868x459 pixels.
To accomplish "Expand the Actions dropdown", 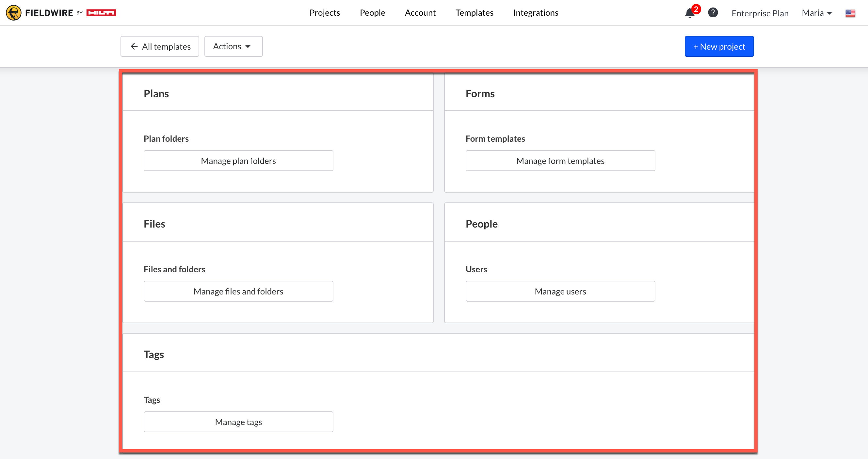I will coord(233,46).
